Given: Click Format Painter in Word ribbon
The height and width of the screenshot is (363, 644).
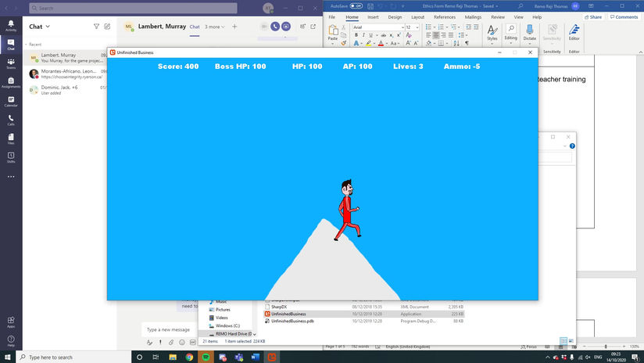Looking at the screenshot, I should click(343, 43).
